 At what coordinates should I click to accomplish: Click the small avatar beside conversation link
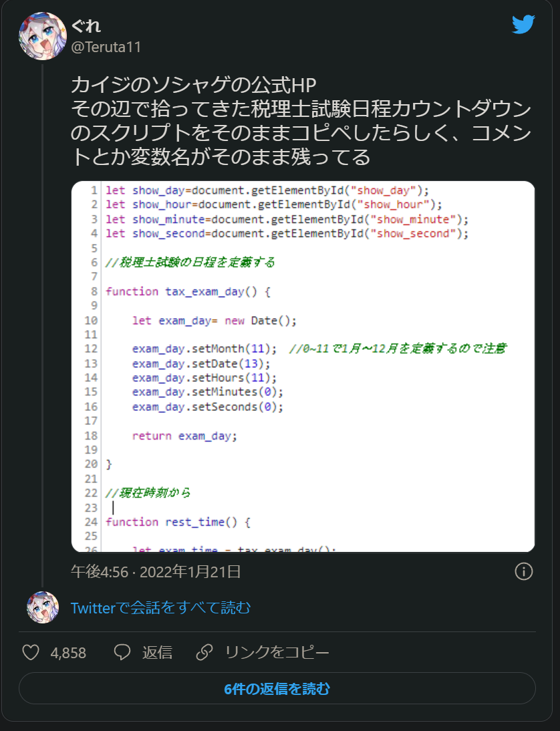(x=43, y=607)
